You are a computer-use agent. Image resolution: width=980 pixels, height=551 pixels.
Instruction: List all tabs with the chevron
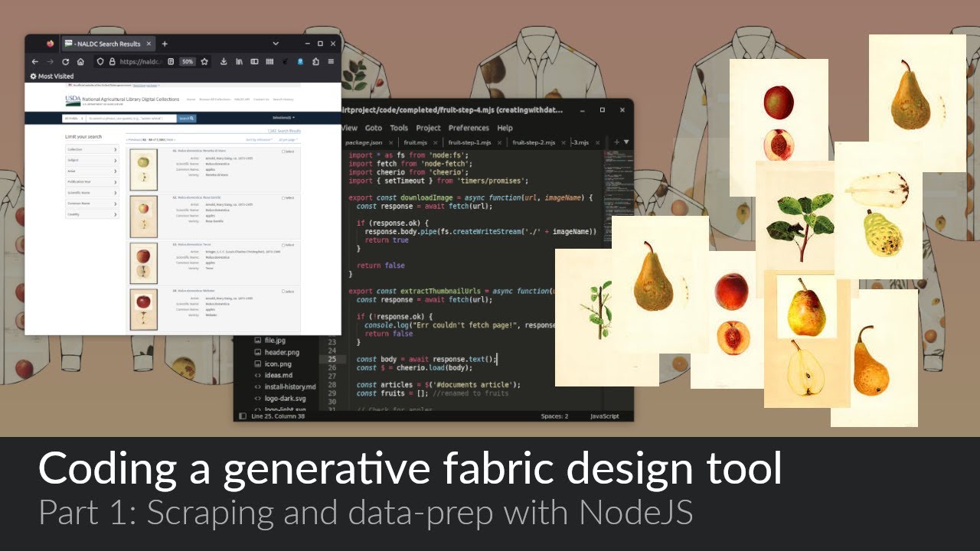click(x=276, y=44)
